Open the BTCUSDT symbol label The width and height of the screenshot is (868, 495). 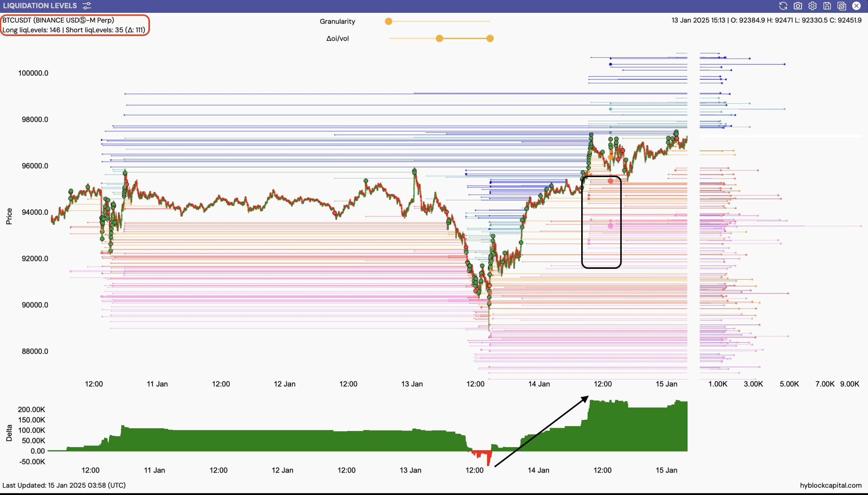(x=58, y=20)
